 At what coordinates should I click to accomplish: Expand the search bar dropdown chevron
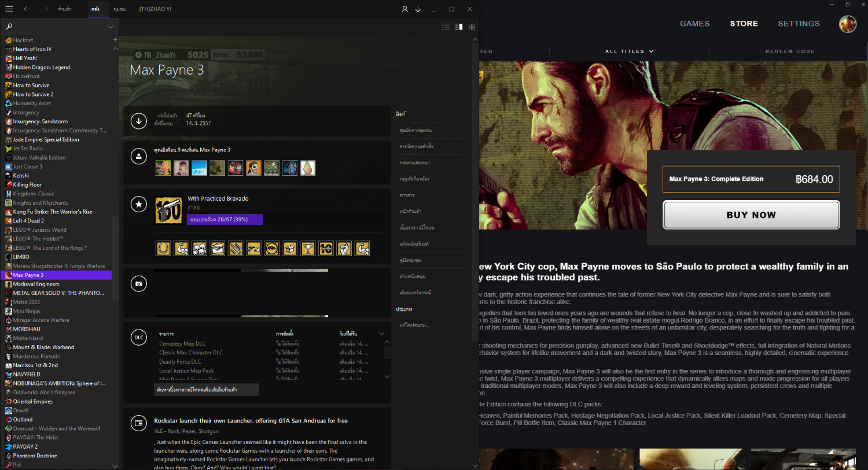click(111, 27)
